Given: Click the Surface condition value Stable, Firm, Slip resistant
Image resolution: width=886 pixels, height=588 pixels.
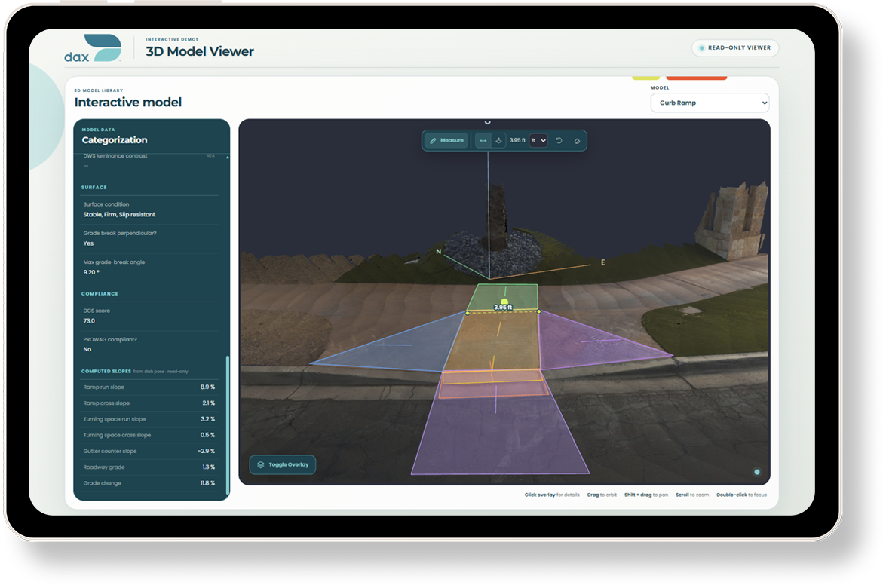Looking at the screenshot, I should [x=119, y=215].
